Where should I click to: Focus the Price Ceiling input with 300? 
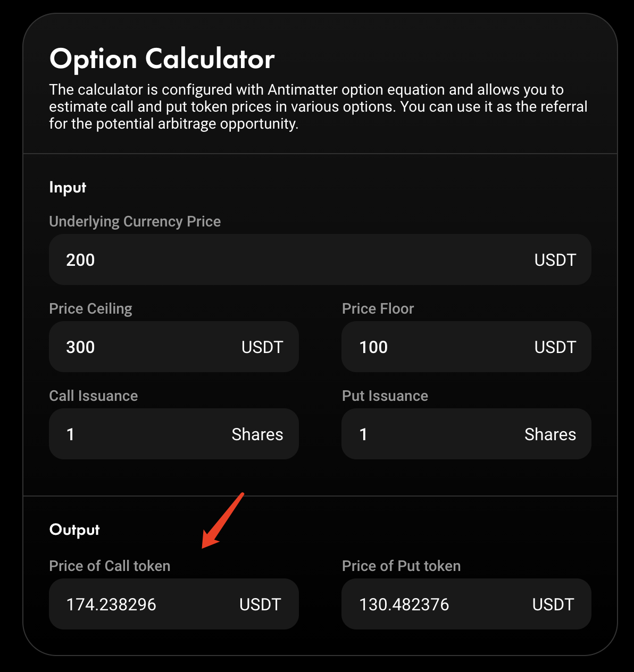[173, 347]
